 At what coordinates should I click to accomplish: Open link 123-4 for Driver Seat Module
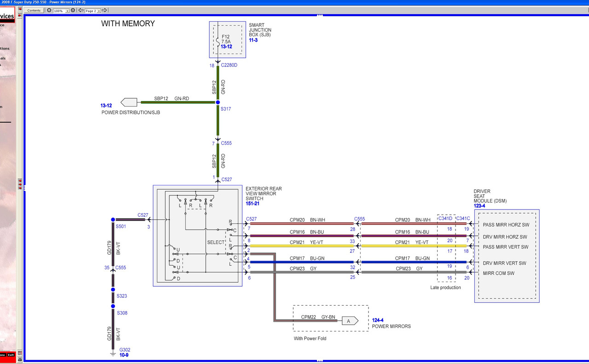click(x=479, y=206)
